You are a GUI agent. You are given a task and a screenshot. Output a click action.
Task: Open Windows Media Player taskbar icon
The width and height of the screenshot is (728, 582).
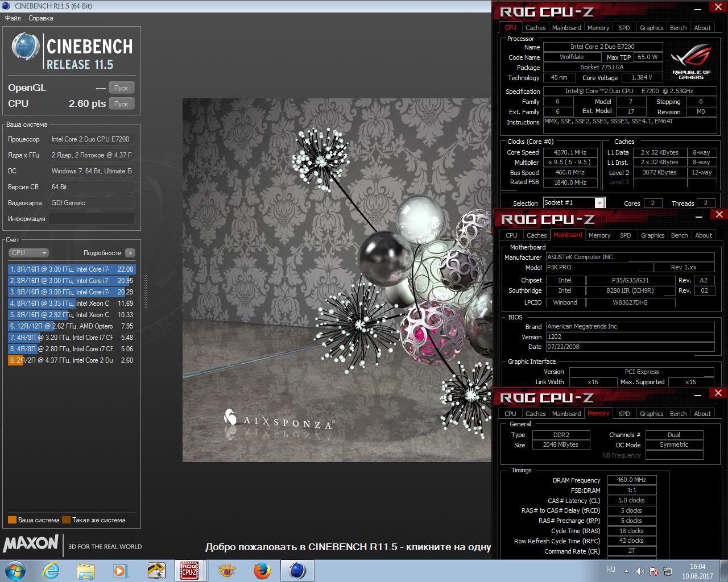(121, 571)
